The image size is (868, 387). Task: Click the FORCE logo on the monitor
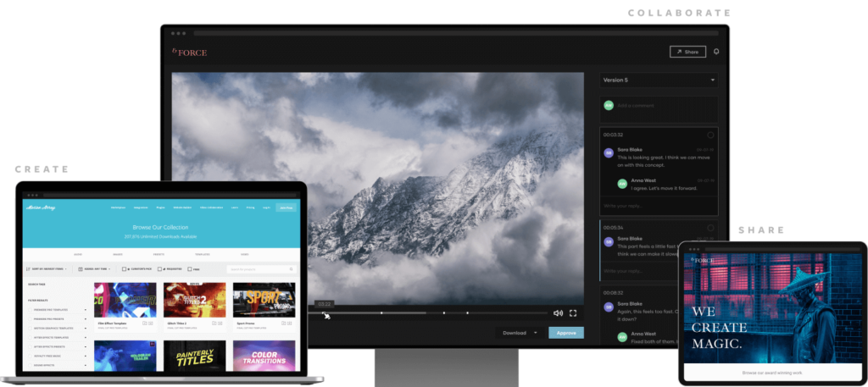point(189,52)
